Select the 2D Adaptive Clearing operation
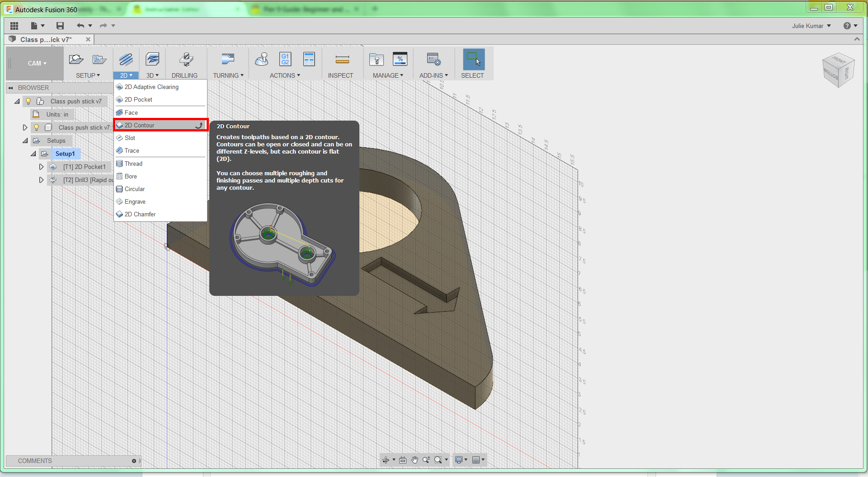Screen dimensions: 868x477 click(151, 87)
